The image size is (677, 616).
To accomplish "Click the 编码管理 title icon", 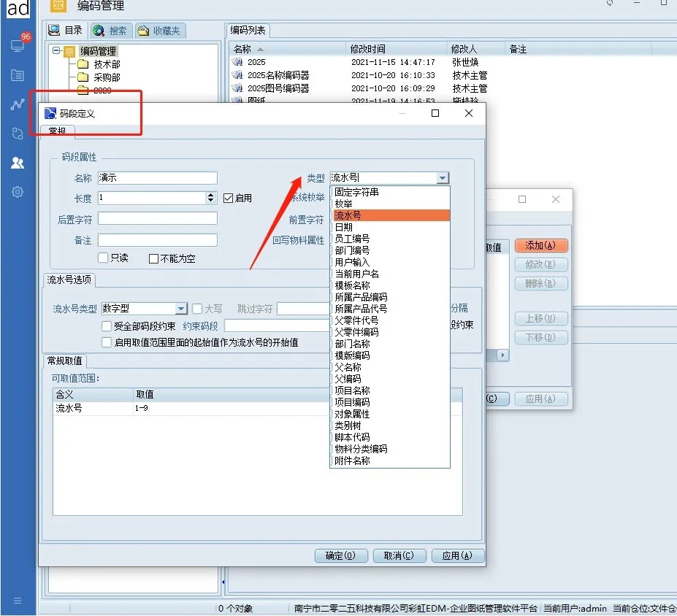I will 58,6.
